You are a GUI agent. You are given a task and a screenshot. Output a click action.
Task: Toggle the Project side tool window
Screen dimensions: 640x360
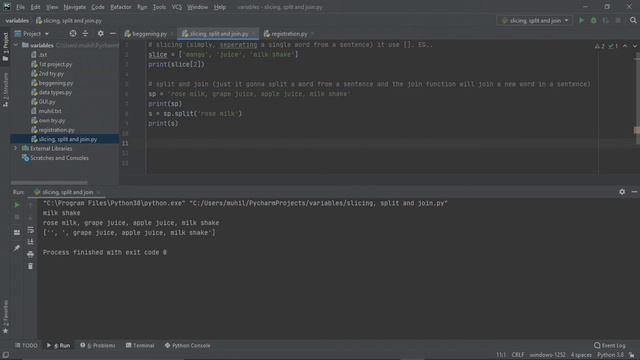(x=5, y=47)
